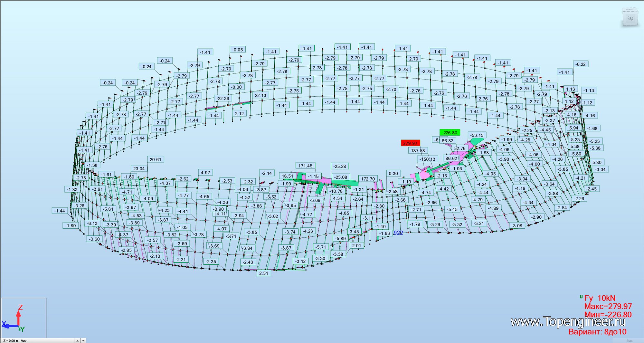The height and width of the screenshot is (343, 644).
Task: Click the green Y axis label
Action: tap(22, 329)
